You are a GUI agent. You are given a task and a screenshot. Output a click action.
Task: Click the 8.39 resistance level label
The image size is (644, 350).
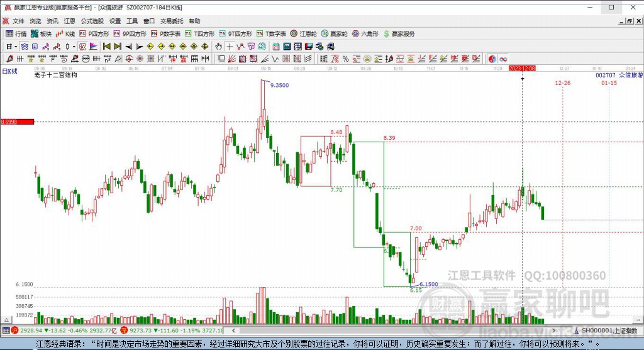[x=389, y=138]
